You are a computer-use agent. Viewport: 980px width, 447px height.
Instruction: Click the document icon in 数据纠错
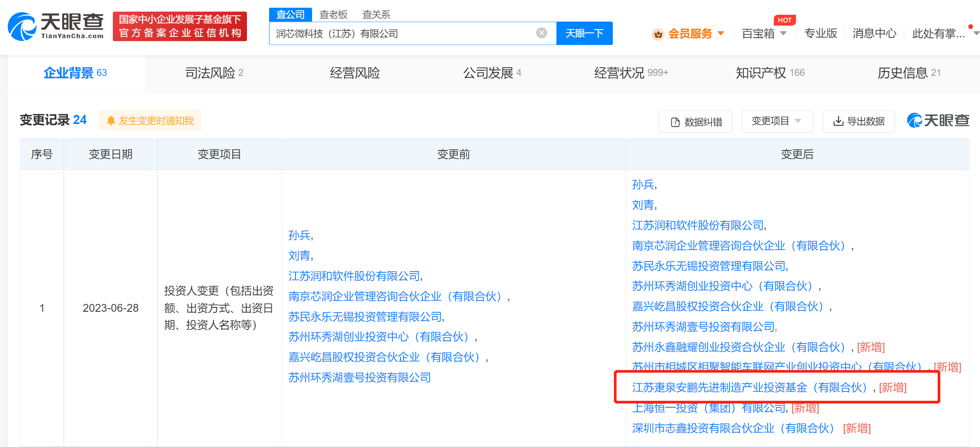click(675, 122)
